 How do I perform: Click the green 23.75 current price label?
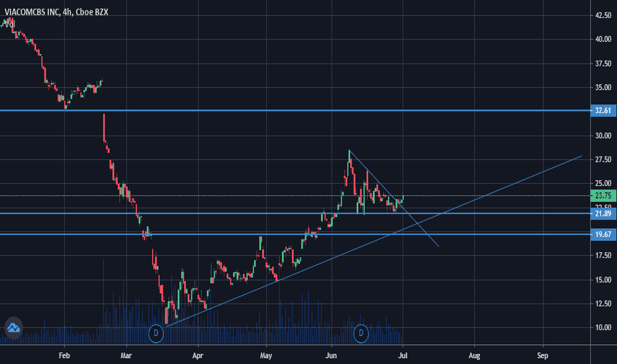603,196
